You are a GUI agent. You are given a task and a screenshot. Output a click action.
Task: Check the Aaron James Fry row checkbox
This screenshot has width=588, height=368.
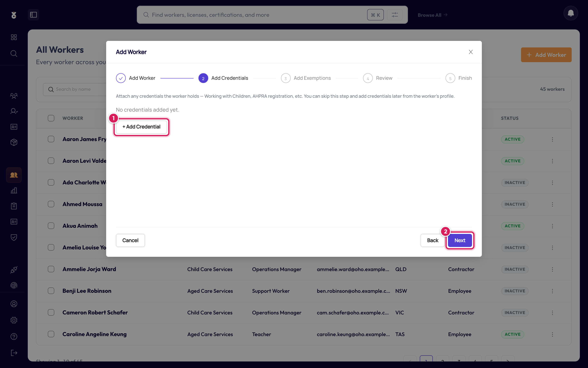pyautogui.click(x=51, y=139)
